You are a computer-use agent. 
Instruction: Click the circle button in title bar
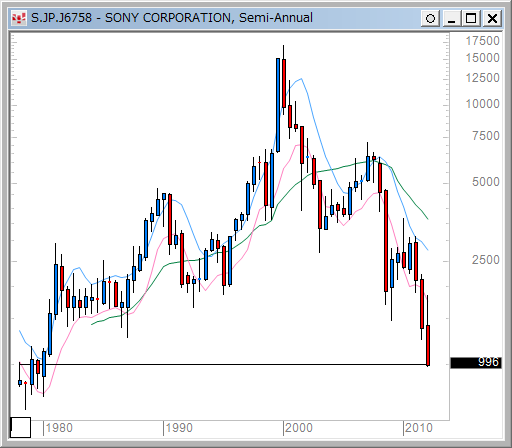pos(430,18)
